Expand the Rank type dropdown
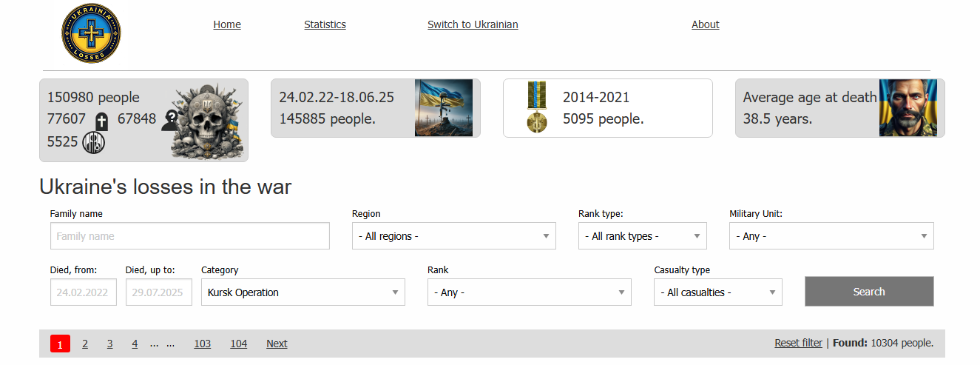The height and width of the screenshot is (365, 980). (642, 236)
